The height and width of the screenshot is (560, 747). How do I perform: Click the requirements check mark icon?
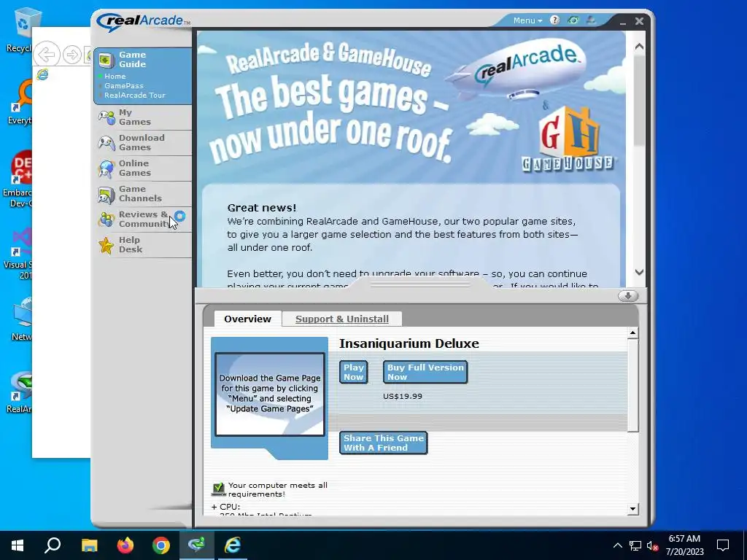point(218,489)
